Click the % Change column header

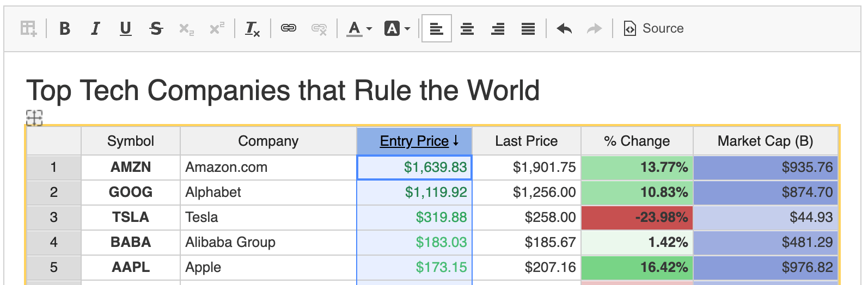coord(637,141)
